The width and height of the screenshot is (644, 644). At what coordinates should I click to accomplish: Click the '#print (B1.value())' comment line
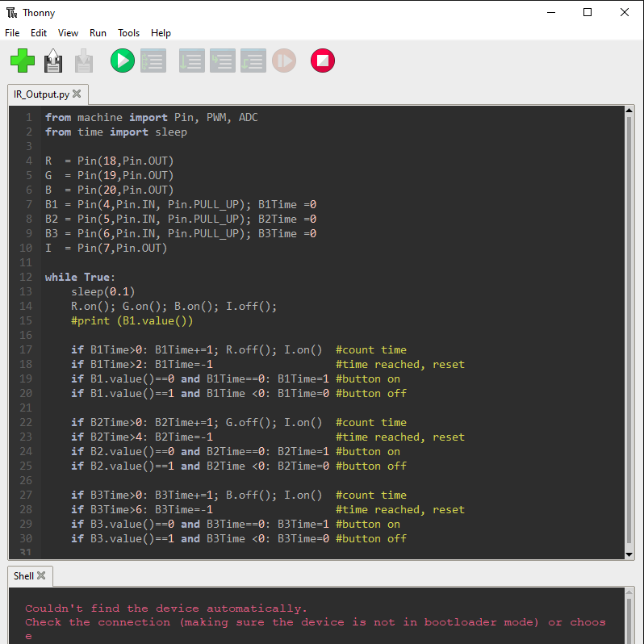tap(132, 320)
